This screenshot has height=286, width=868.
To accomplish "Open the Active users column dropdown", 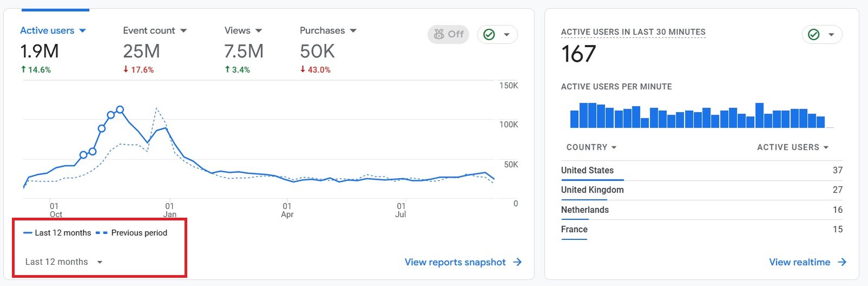I will (793, 147).
